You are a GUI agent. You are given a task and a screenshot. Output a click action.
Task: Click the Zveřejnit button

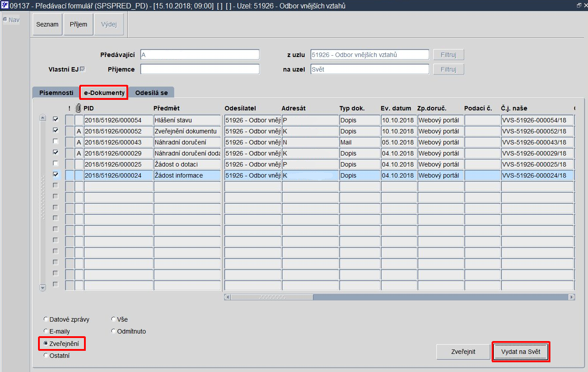coord(463,352)
